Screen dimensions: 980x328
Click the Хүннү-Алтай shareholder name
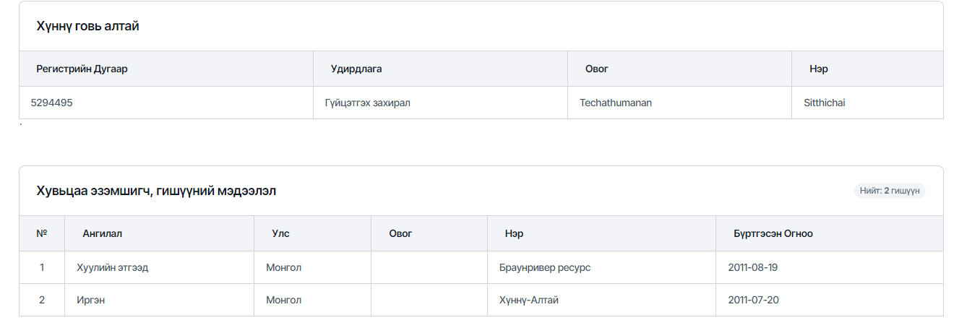529,300
